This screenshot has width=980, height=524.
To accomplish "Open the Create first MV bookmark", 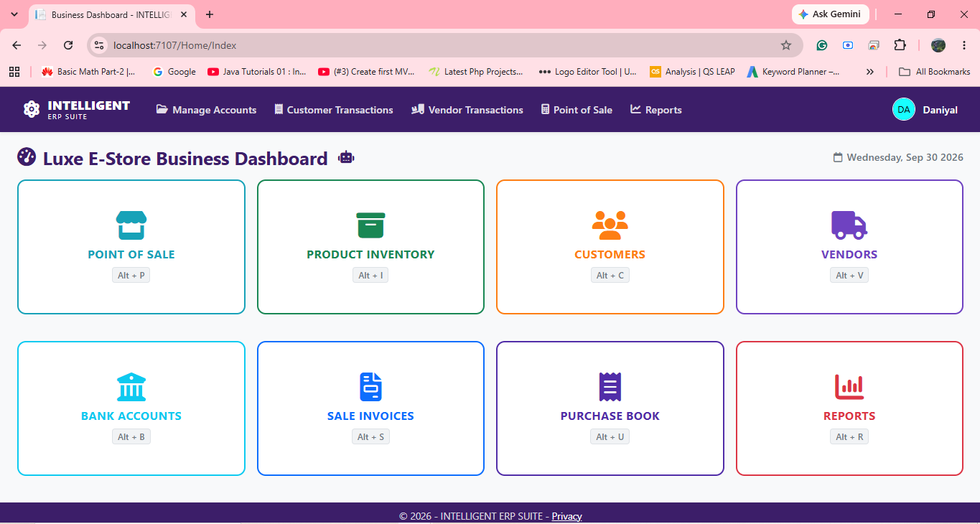I will coord(367,71).
